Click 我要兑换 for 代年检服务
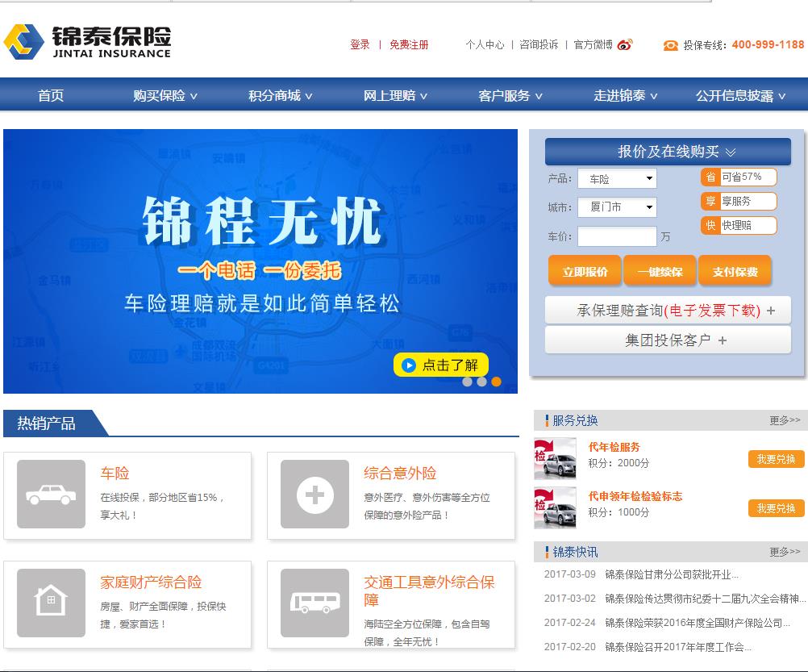Viewport: 808px width, 672px height. tap(776, 459)
